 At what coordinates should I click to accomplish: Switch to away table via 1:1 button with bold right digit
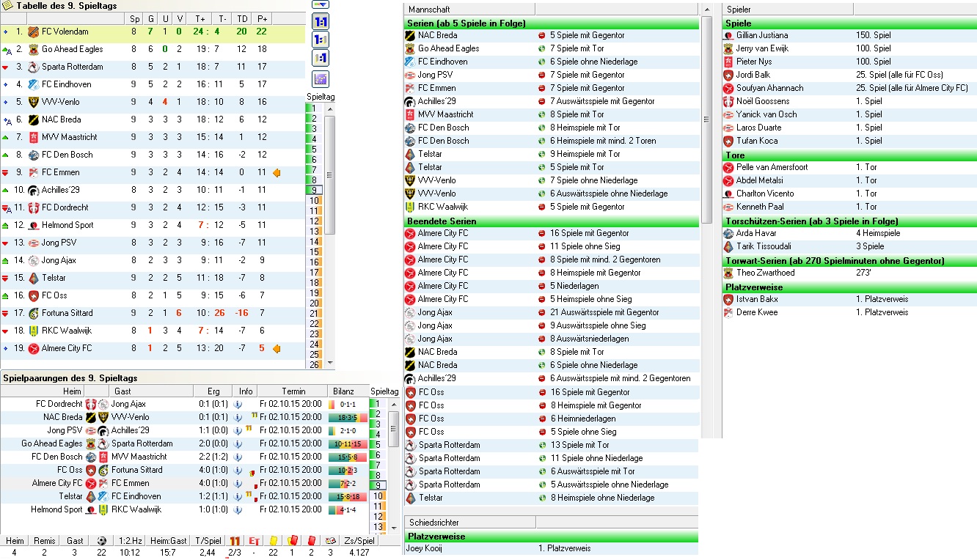(321, 58)
